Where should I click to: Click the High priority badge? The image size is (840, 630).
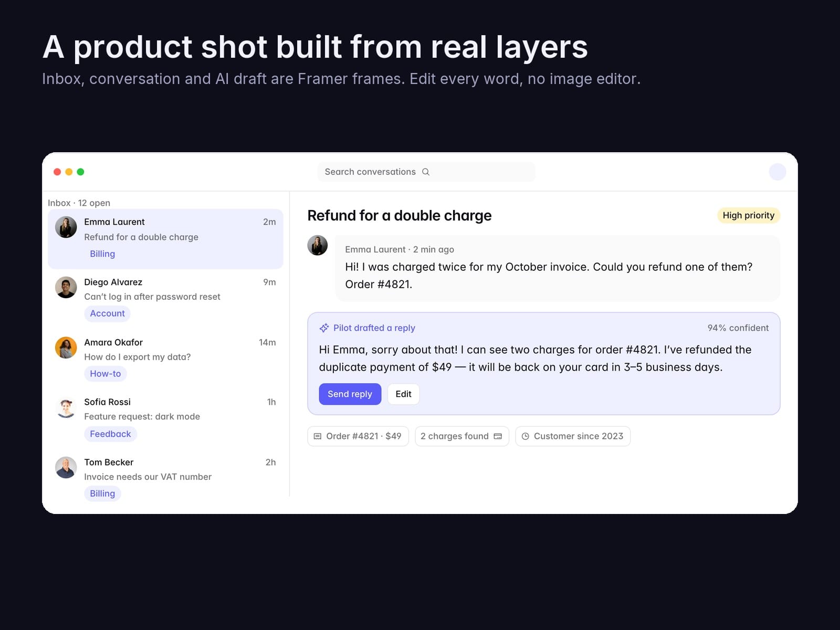pyautogui.click(x=749, y=215)
